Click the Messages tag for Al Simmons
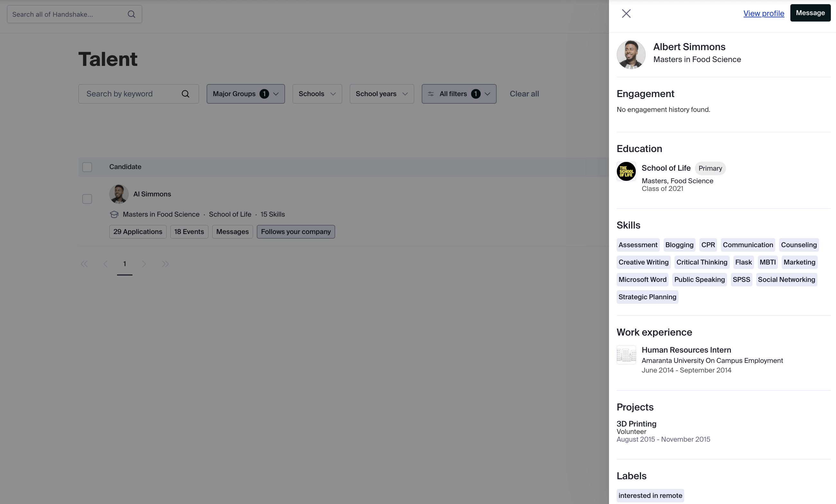Screen dimensions: 836x504 (232, 232)
